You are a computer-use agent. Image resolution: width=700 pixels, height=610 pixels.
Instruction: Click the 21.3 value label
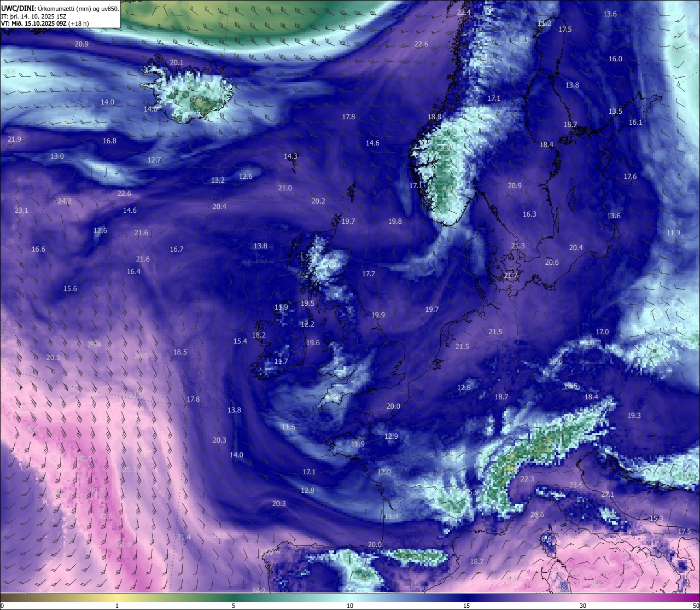tap(518, 246)
